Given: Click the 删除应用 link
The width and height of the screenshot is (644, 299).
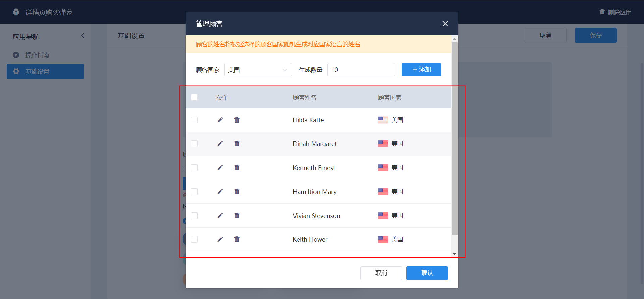Looking at the screenshot, I should [x=615, y=12].
